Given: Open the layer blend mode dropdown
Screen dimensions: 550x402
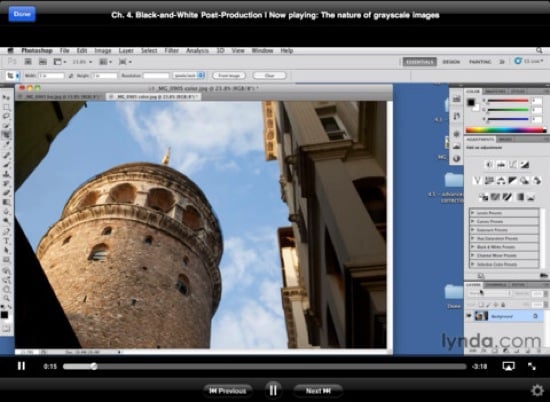Looking at the screenshot, I should tap(490, 293).
